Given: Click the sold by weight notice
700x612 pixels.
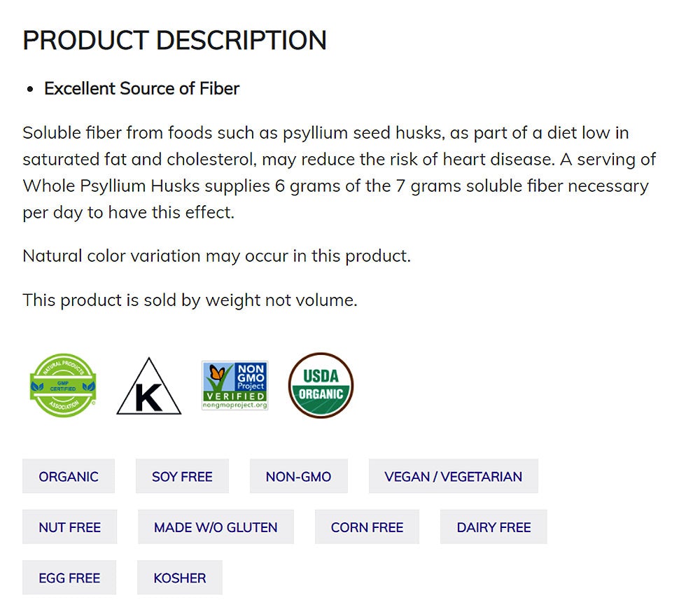Looking at the screenshot, I should 190,300.
